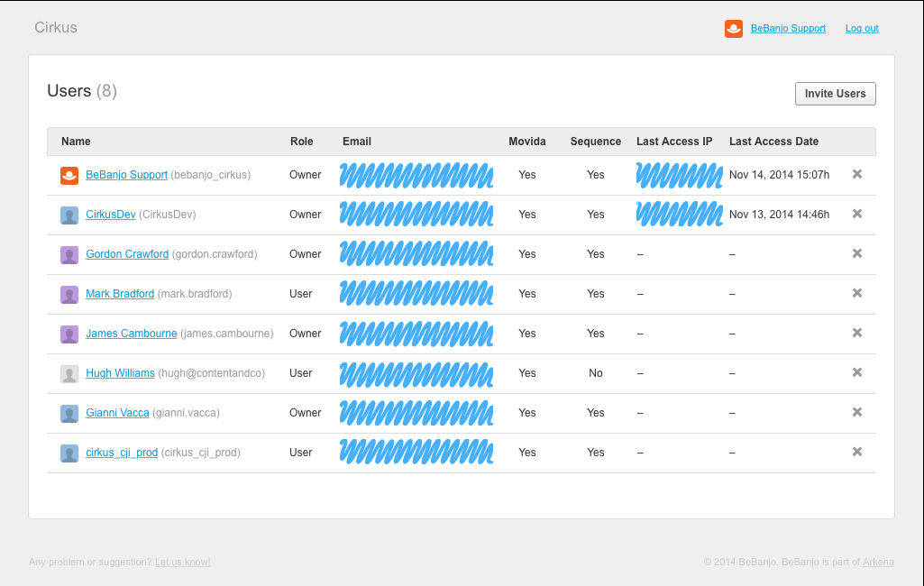Open the Gianni Vacca user link
The image size is (924, 586).
tap(117, 413)
